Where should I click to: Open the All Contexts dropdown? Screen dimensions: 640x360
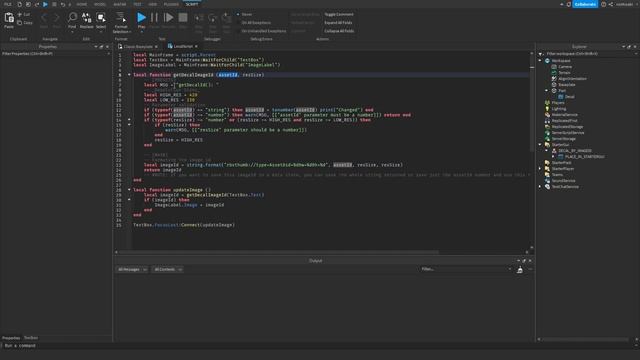click(x=168, y=269)
